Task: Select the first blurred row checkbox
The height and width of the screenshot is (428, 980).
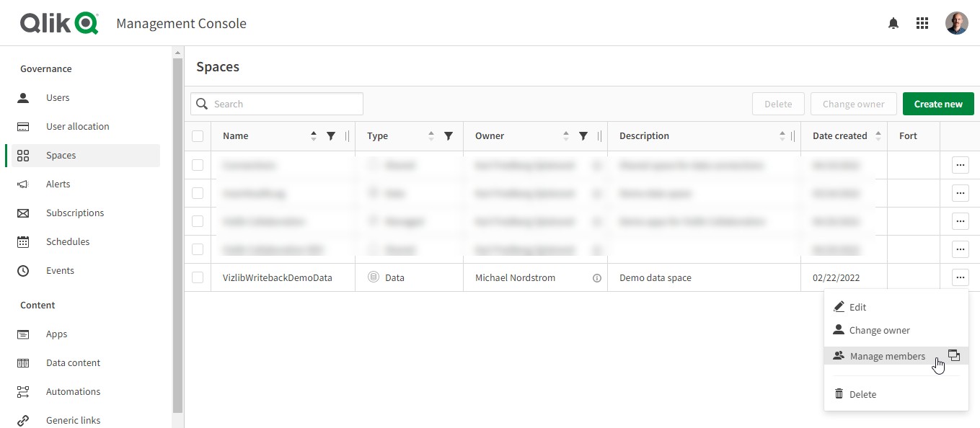Action: point(198,165)
